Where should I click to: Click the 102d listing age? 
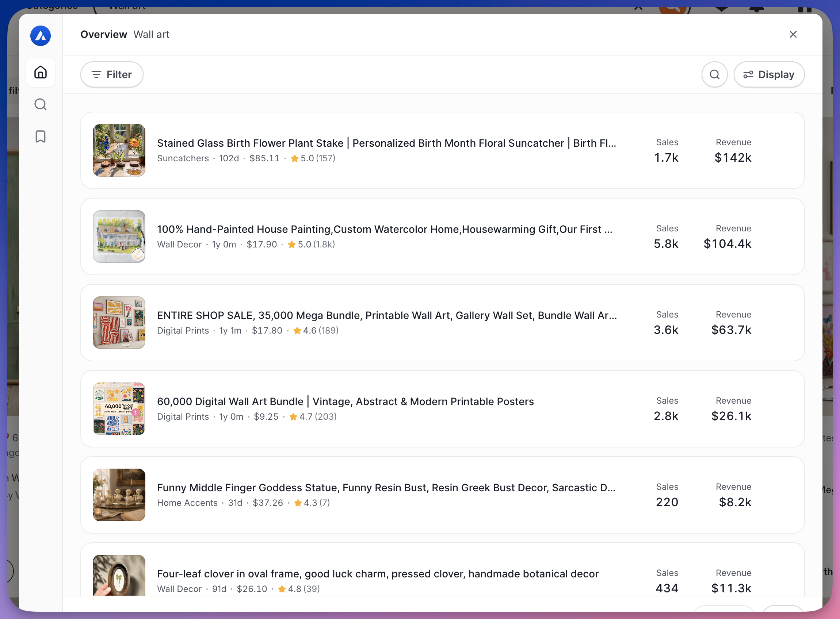229,158
